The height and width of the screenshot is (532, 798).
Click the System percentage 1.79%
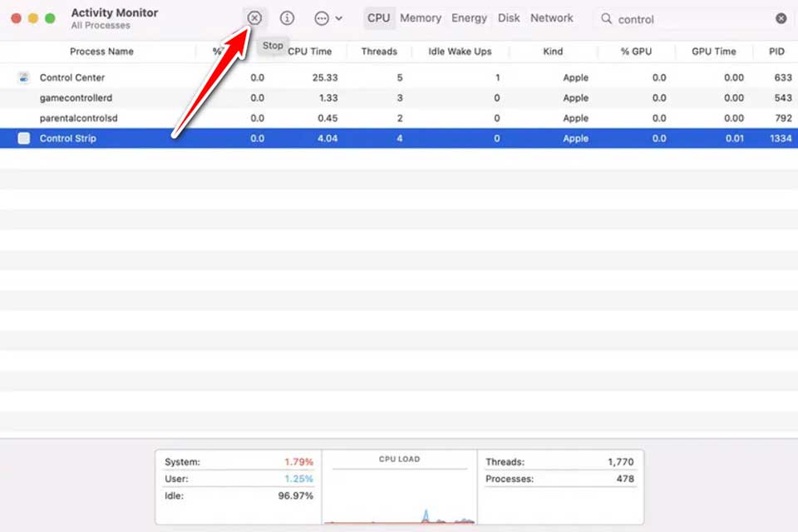click(298, 462)
